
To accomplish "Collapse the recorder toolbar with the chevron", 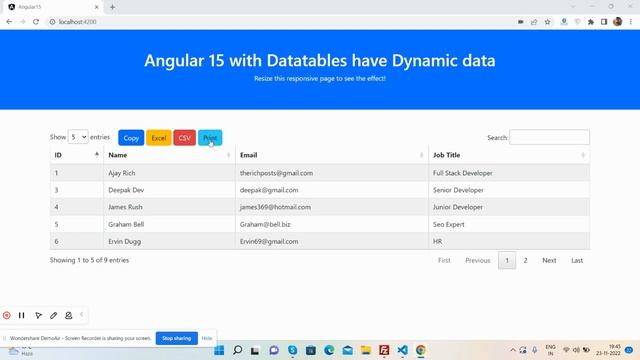I will pyautogui.click(x=82, y=314).
